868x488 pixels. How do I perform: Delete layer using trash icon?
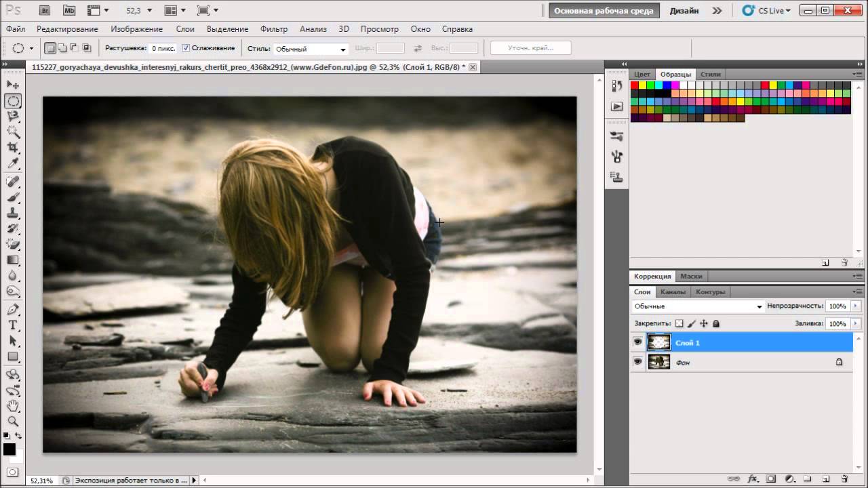[x=844, y=479]
